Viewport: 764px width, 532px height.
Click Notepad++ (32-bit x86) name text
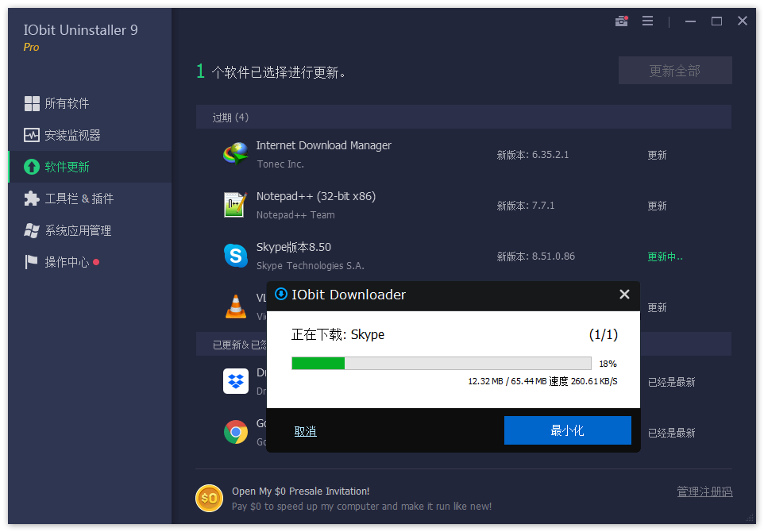click(x=316, y=196)
